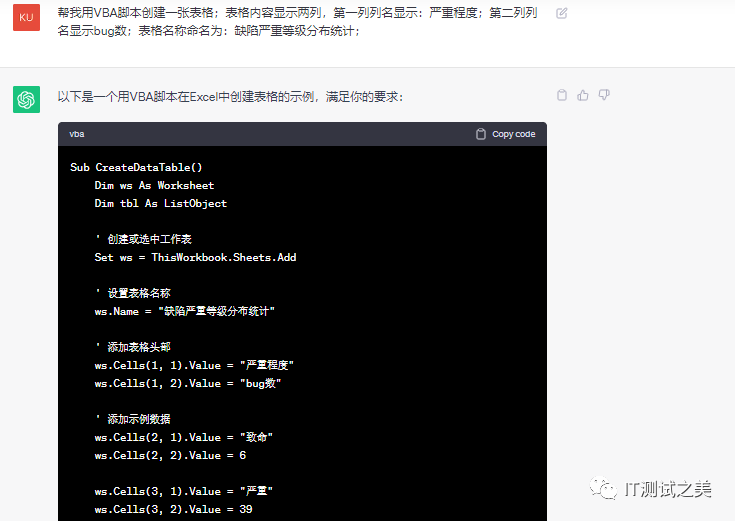735x521 pixels.
Task: Copy the response with the clipboard icon
Action: click(562, 95)
